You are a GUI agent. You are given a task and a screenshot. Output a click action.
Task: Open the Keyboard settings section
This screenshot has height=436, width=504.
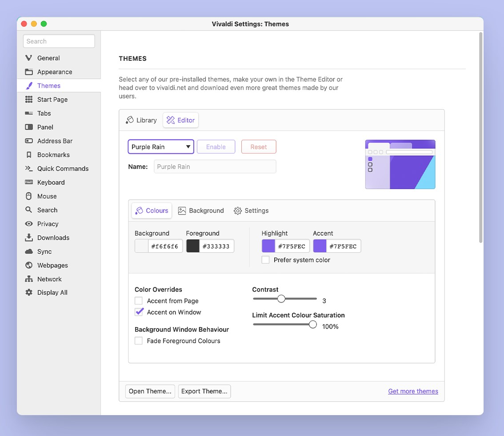pos(59,182)
